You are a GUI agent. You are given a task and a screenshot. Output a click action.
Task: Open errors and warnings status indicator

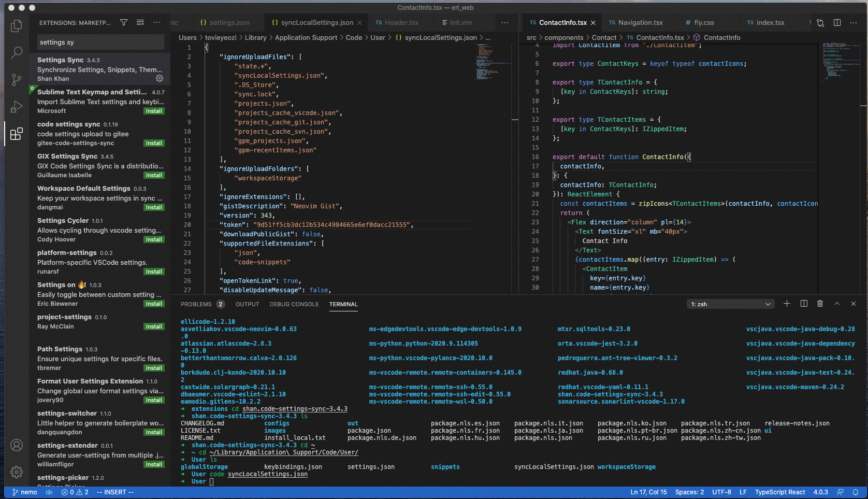click(75, 492)
